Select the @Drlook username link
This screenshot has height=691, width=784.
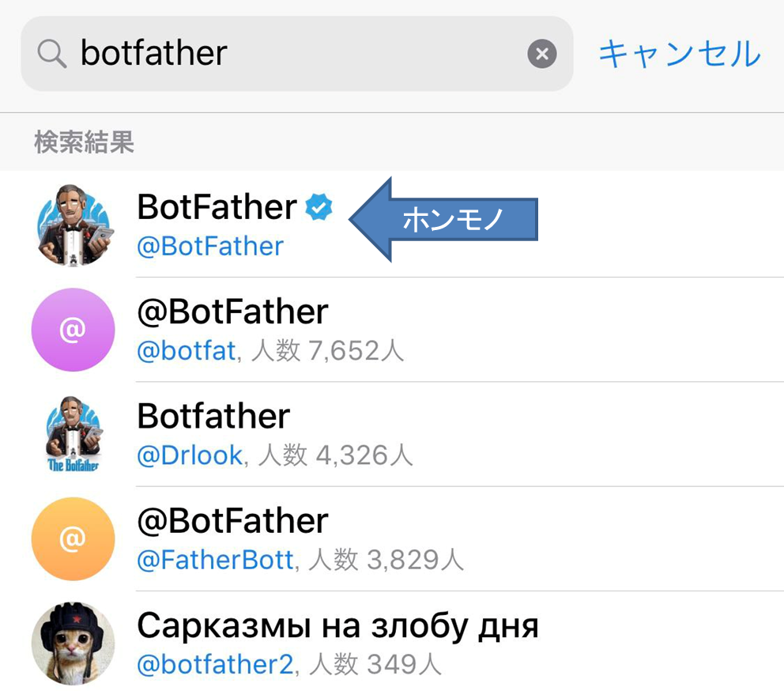(190, 455)
